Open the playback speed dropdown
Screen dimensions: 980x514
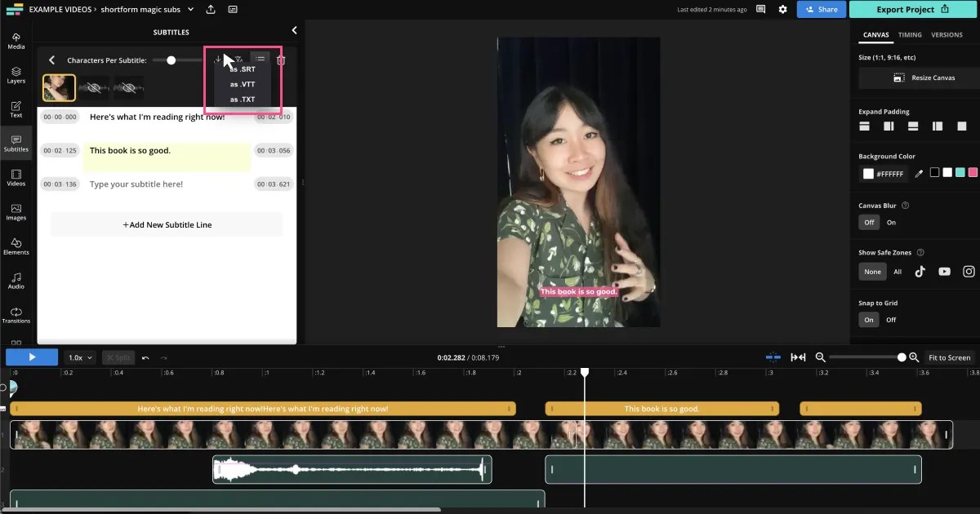[x=79, y=357]
